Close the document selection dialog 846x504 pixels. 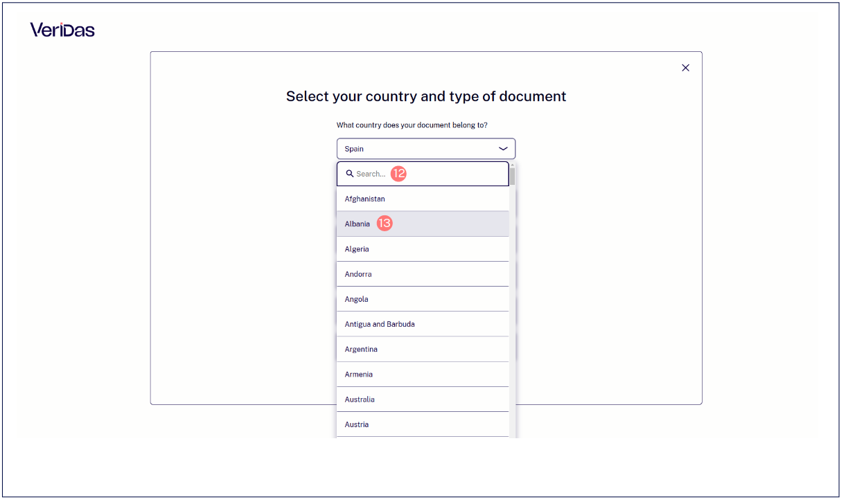click(685, 68)
